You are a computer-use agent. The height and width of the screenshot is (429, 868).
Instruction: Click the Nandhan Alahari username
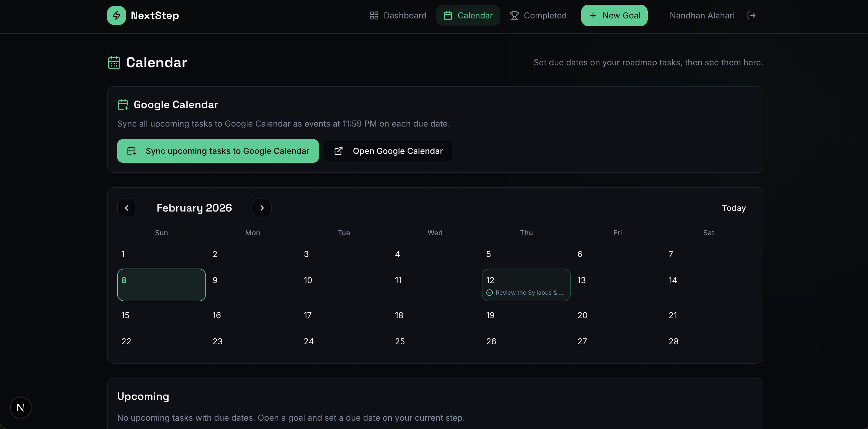click(702, 15)
